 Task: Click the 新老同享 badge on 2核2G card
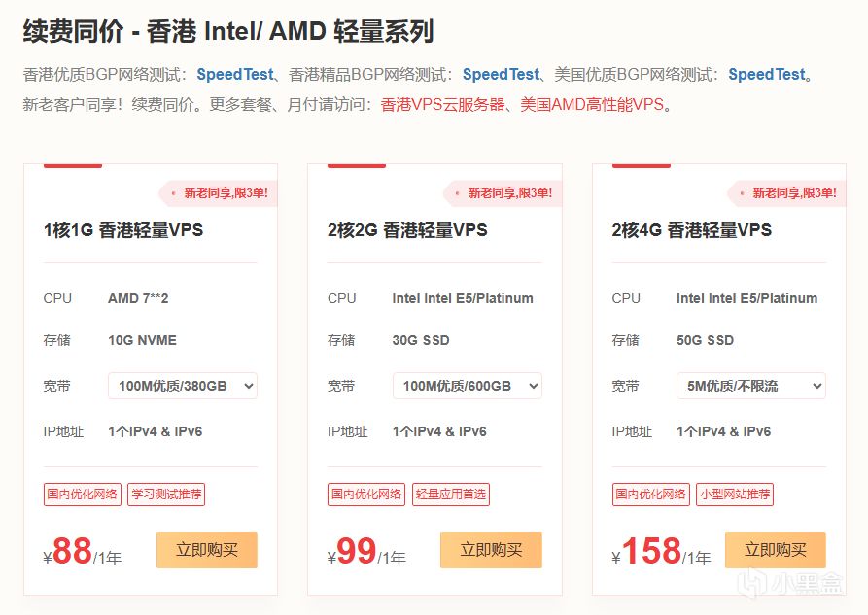(508, 193)
